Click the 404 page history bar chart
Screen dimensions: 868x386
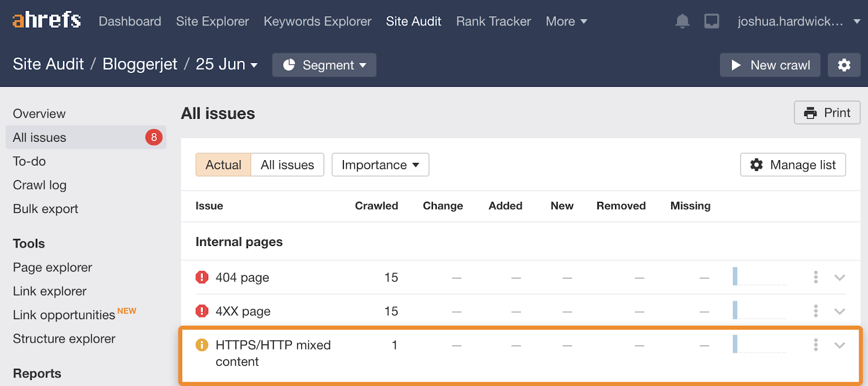[x=759, y=276]
